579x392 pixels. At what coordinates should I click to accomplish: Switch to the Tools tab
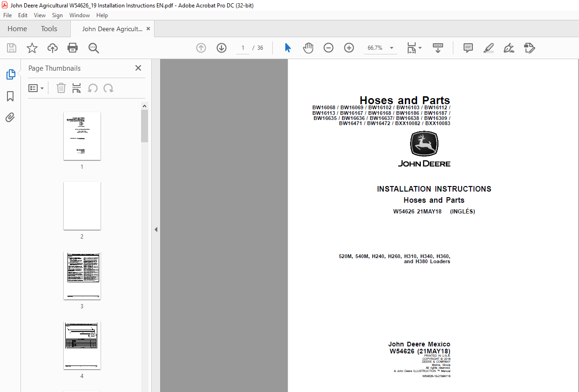49,29
